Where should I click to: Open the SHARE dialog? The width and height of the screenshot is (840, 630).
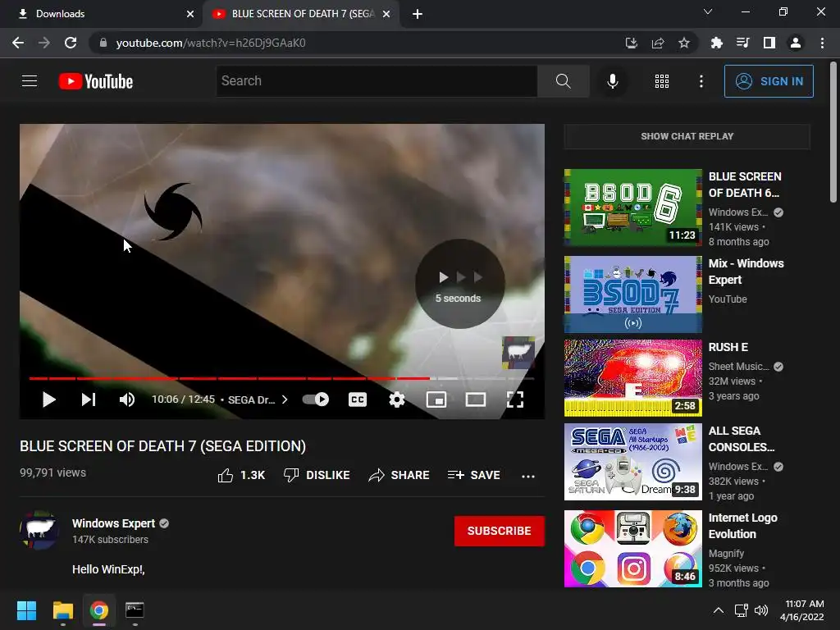[399, 475]
